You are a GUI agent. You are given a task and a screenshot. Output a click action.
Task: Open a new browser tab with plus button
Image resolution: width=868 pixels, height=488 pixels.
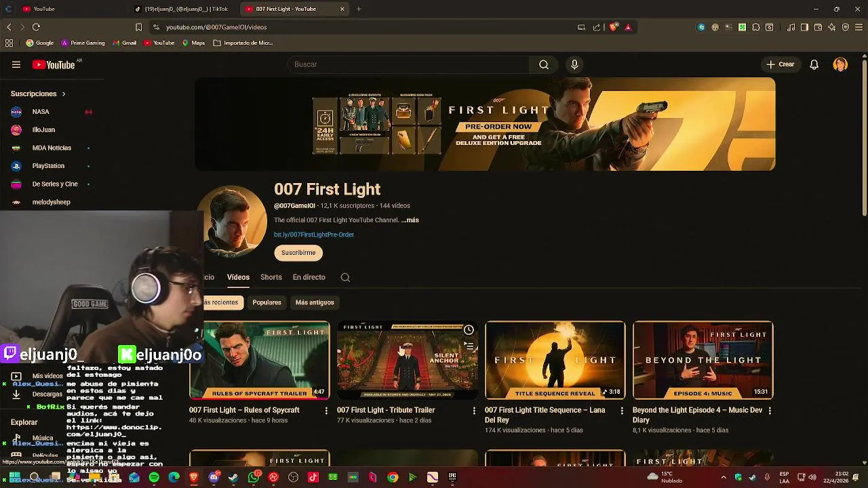pos(359,9)
